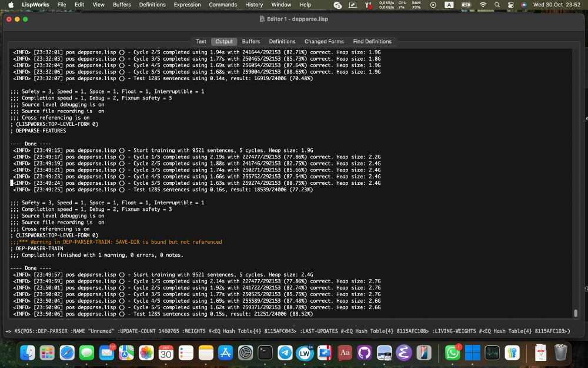588x368 pixels.
Task: Open Launchpad in the Dock
Action: click(x=47, y=353)
